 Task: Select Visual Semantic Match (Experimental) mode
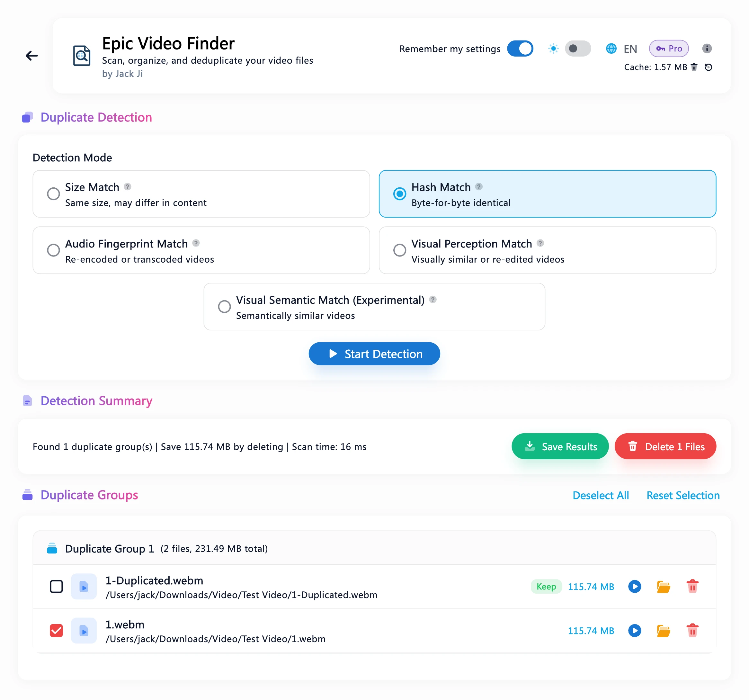point(374,307)
